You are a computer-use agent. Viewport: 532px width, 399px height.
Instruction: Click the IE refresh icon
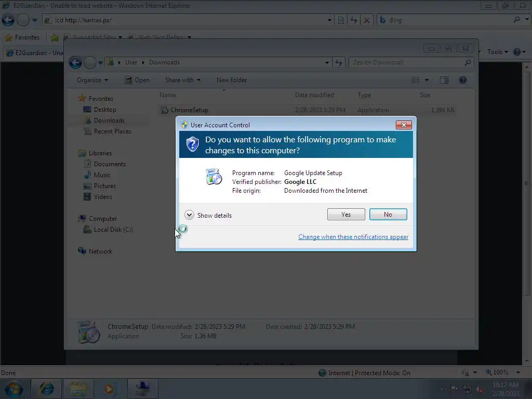tap(353, 20)
